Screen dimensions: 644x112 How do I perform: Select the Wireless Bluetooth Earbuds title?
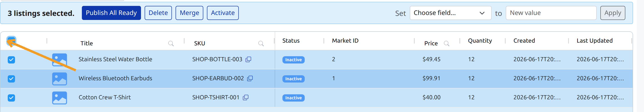(115, 78)
